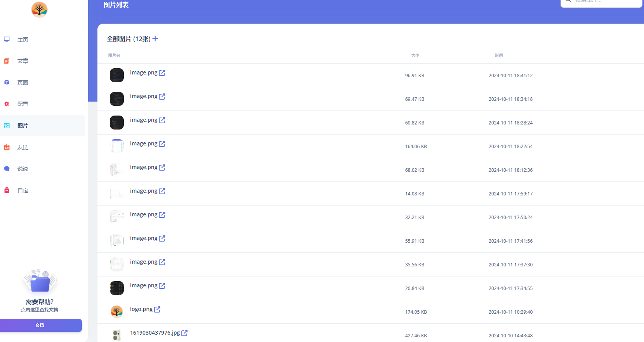Viewport: 644px width, 342px height.
Task: Open external link for 164.06 KB image
Action: click(x=162, y=144)
